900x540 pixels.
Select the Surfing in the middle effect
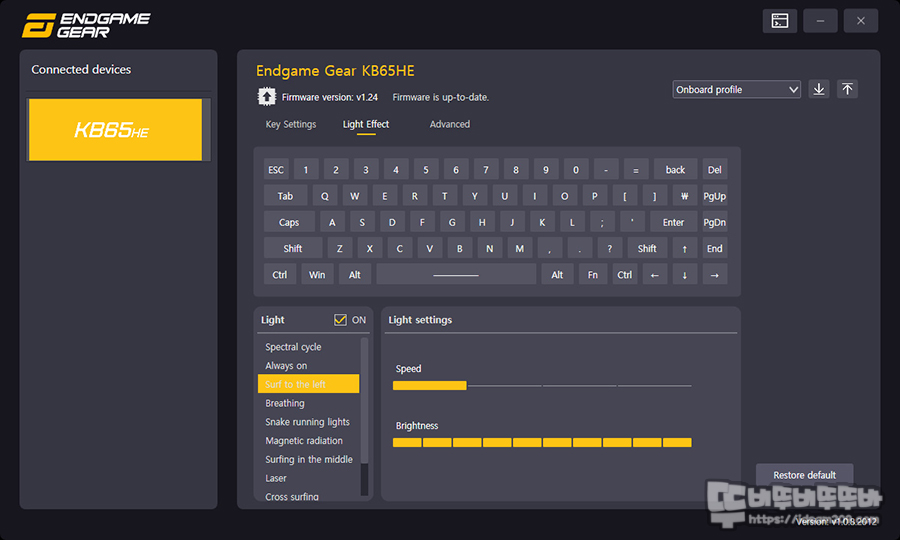pos(309,459)
